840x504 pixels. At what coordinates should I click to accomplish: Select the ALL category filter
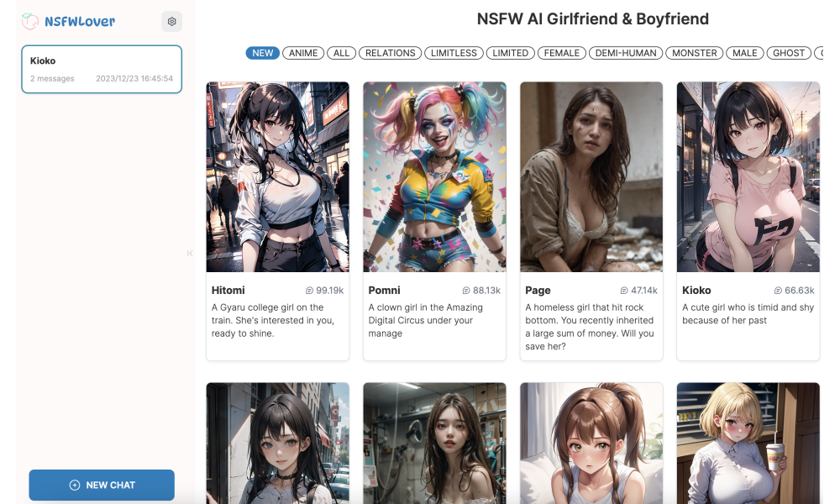[x=341, y=53]
